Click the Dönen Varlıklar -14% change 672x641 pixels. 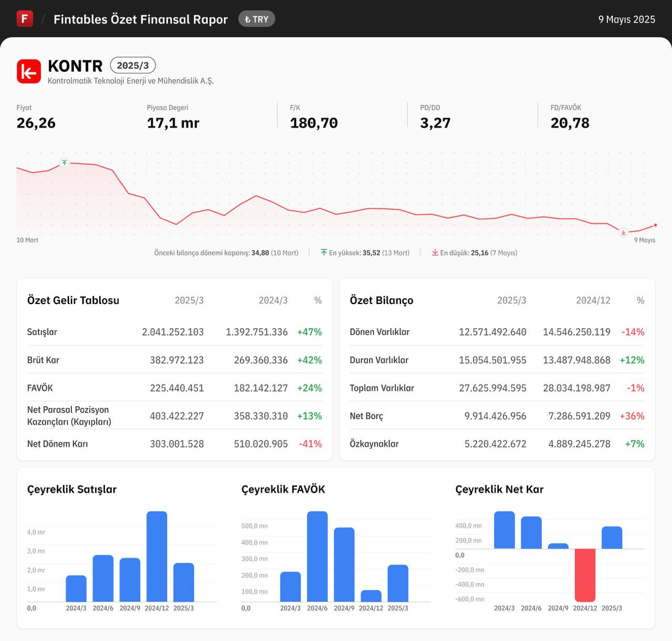point(633,332)
